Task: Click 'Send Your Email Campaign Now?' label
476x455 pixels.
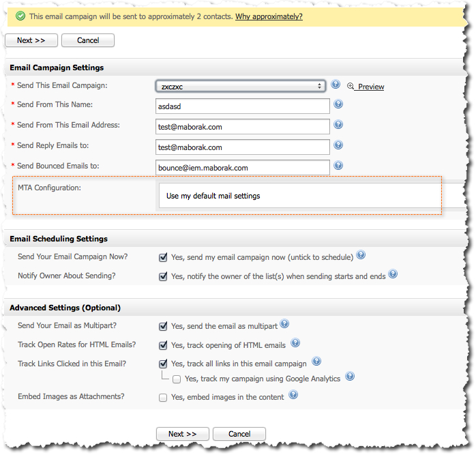Action: (73, 256)
